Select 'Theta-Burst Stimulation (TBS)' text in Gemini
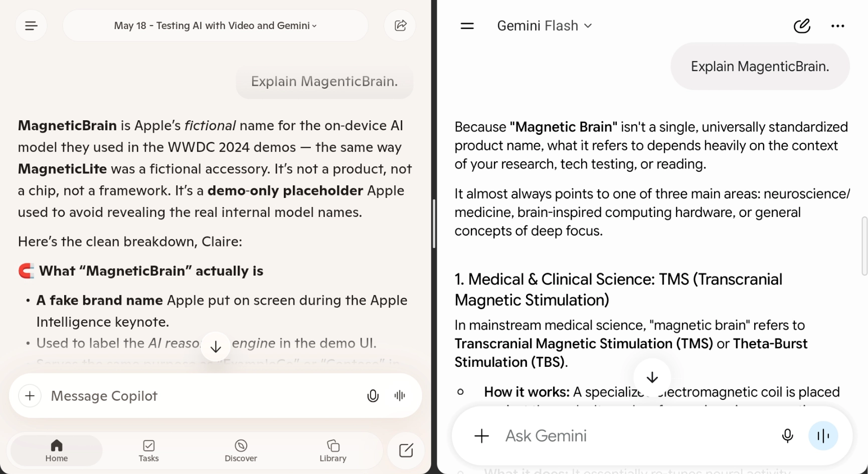Image resolution: width=868 pixels, height=474 pixels. click(631, 353)
